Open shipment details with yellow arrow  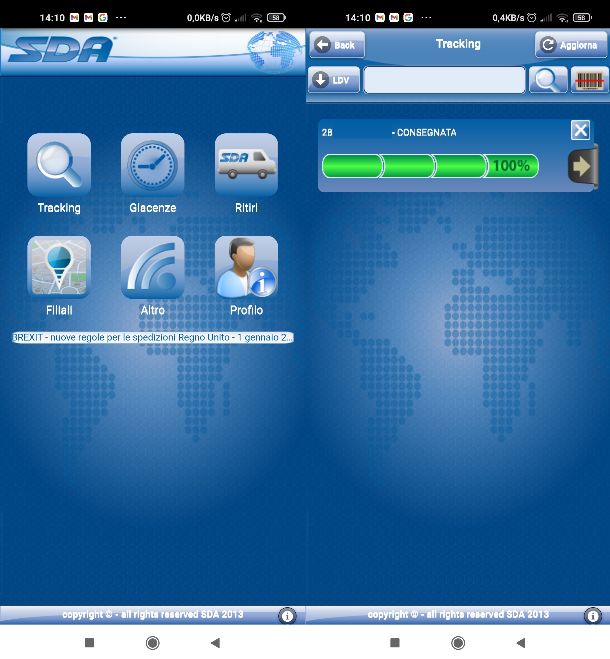[583, 166]
